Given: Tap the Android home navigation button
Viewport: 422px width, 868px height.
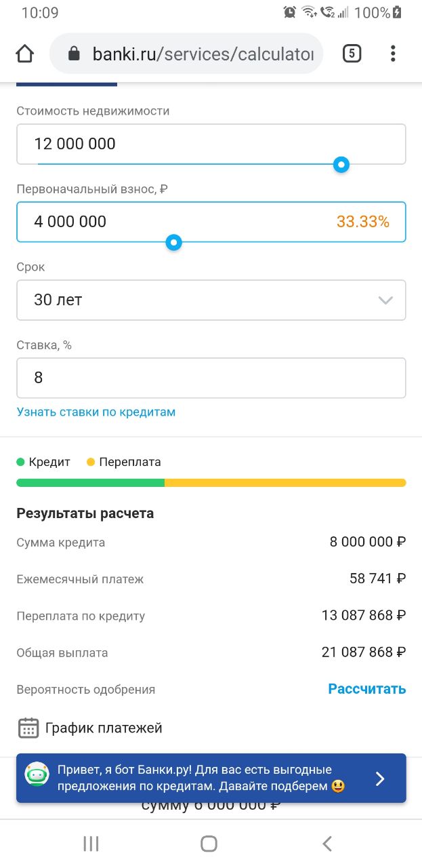Looking at the screenshot, I should (209, 844).
